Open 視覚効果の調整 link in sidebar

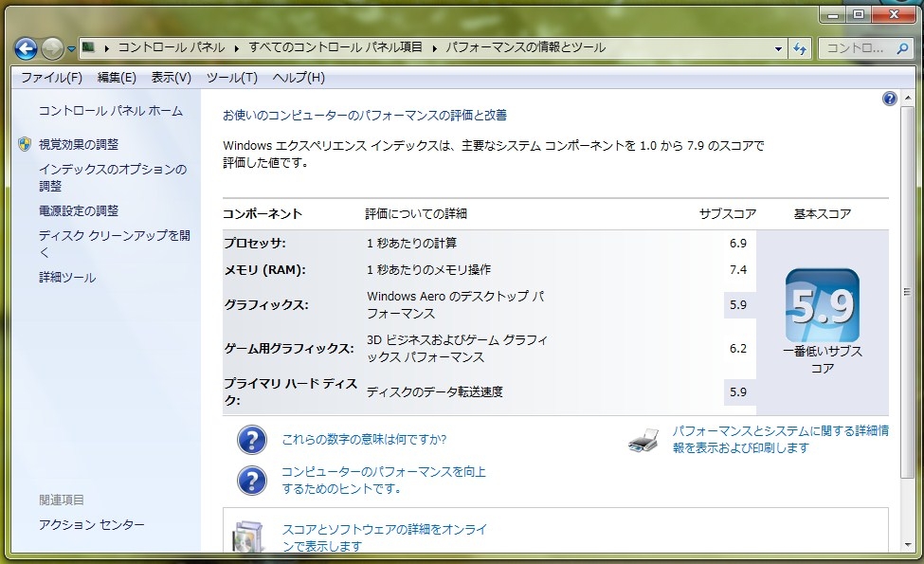coord(79,144)
